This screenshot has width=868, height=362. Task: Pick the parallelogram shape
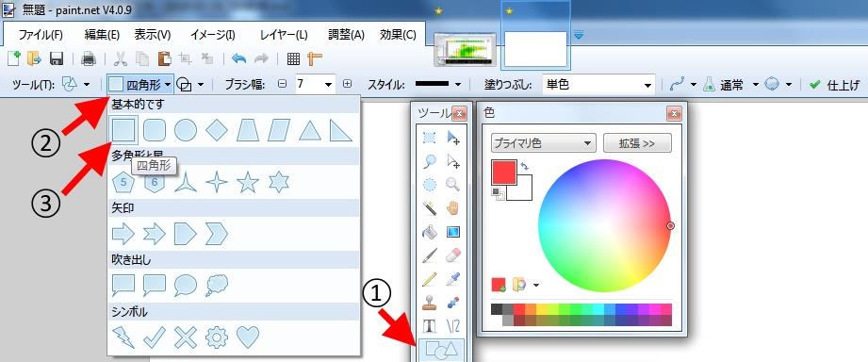coord(279,131)
